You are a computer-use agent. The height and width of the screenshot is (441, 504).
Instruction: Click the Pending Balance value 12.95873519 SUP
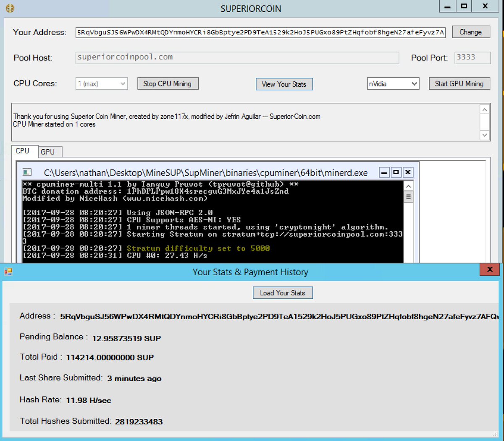[x=126, y=338]
